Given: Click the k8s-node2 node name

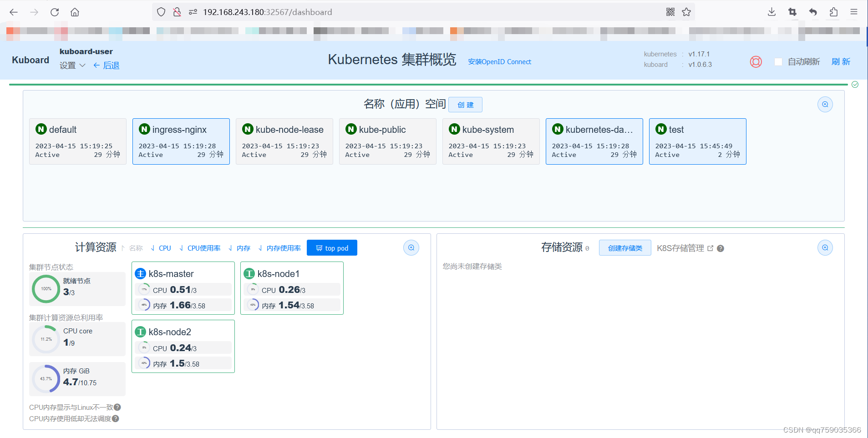Looking at the screenshot, I should coord(170,332).
